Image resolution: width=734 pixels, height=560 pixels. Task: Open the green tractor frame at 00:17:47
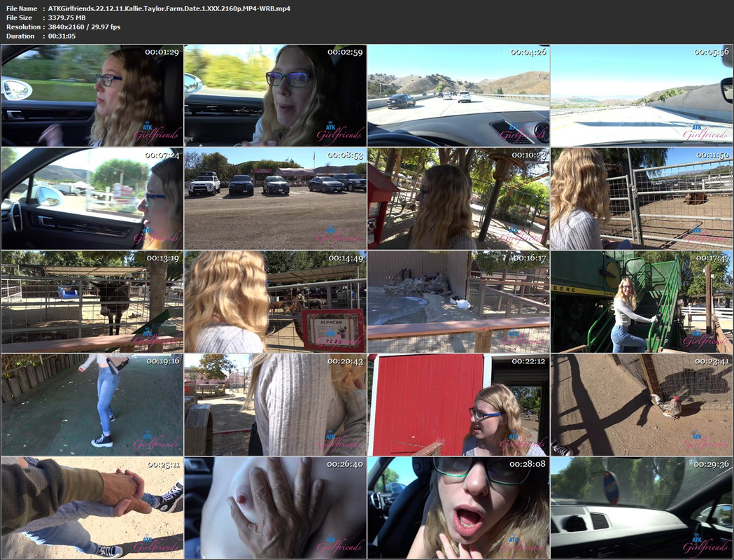(642, 302)
